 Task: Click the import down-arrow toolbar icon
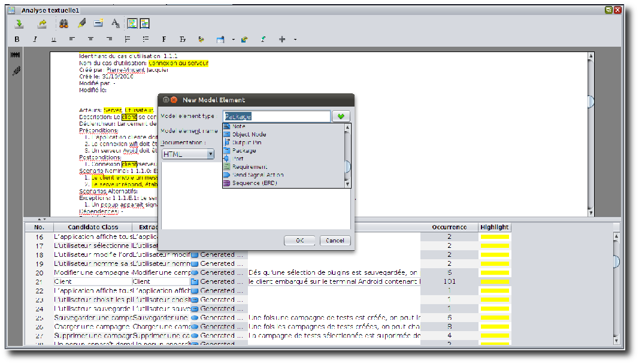(x=19, y=24)
